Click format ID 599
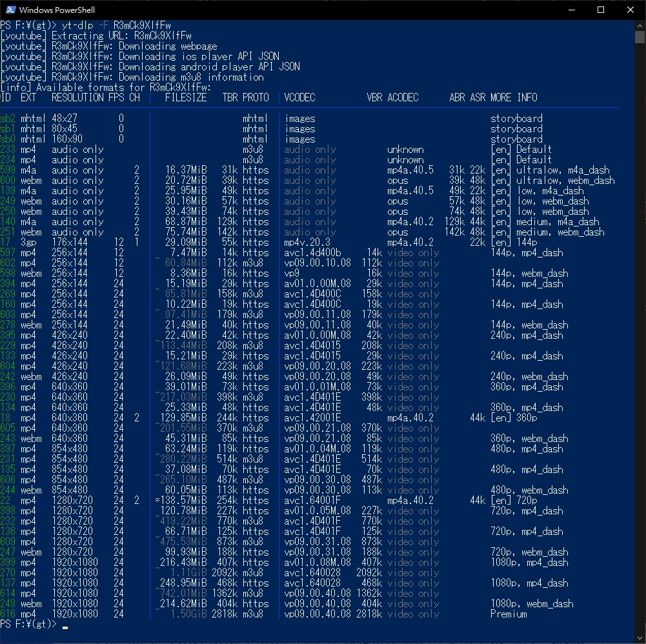This screenshot has height=644, width=646. (8, 170)
